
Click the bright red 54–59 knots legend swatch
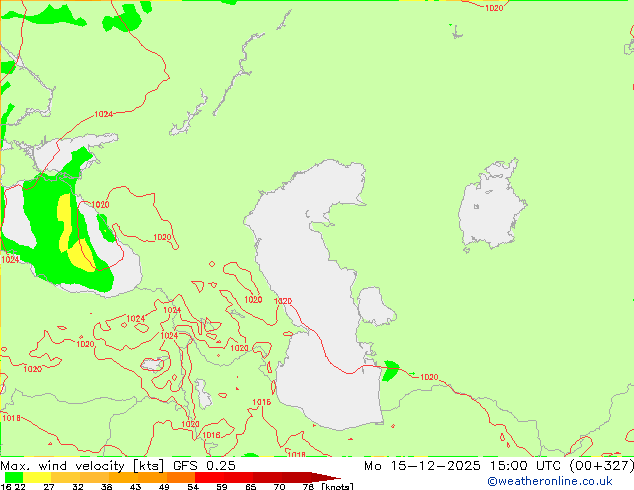[x=209, y=477]
